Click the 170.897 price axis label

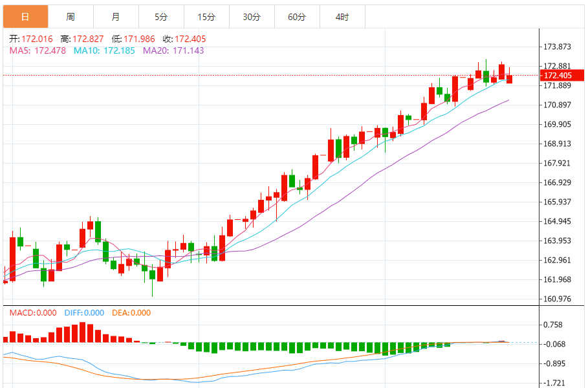(x=557, y=105)
